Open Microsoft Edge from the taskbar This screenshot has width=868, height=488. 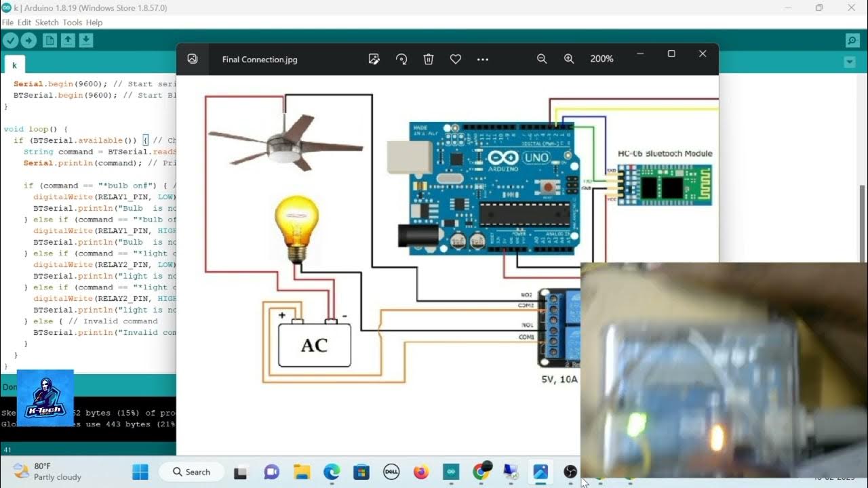[332, 472]
